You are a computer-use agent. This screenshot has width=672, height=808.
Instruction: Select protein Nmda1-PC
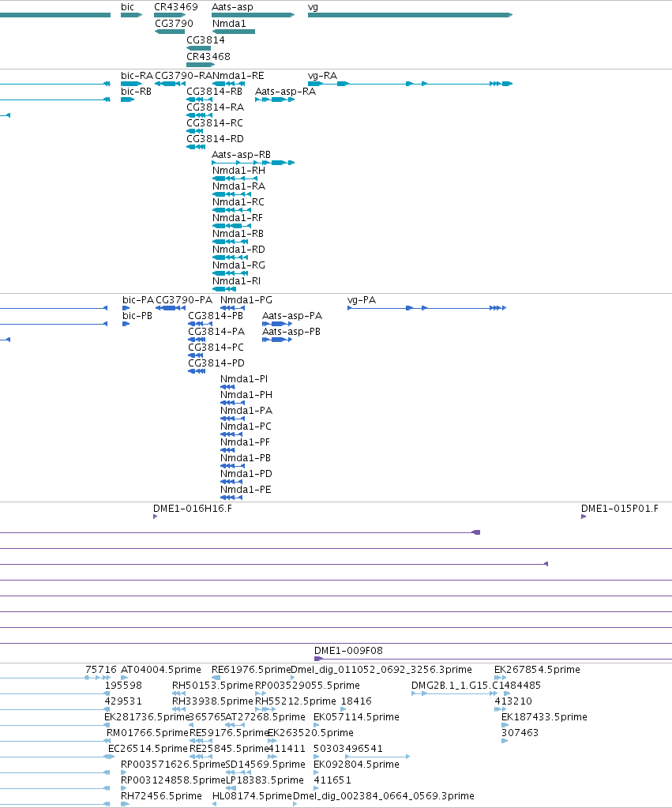click(x=231, y=434)
